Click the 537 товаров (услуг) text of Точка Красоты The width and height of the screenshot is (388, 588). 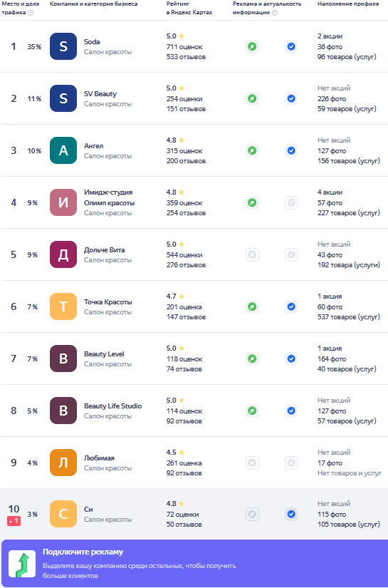point(348,317)
